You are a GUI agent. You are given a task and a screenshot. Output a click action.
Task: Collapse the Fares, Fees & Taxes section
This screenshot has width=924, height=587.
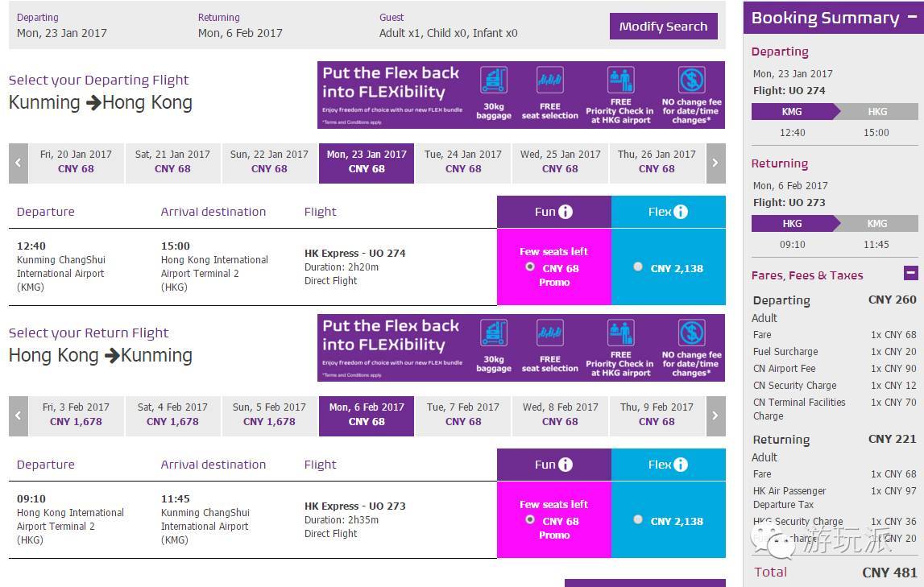(x=910, y=273)
